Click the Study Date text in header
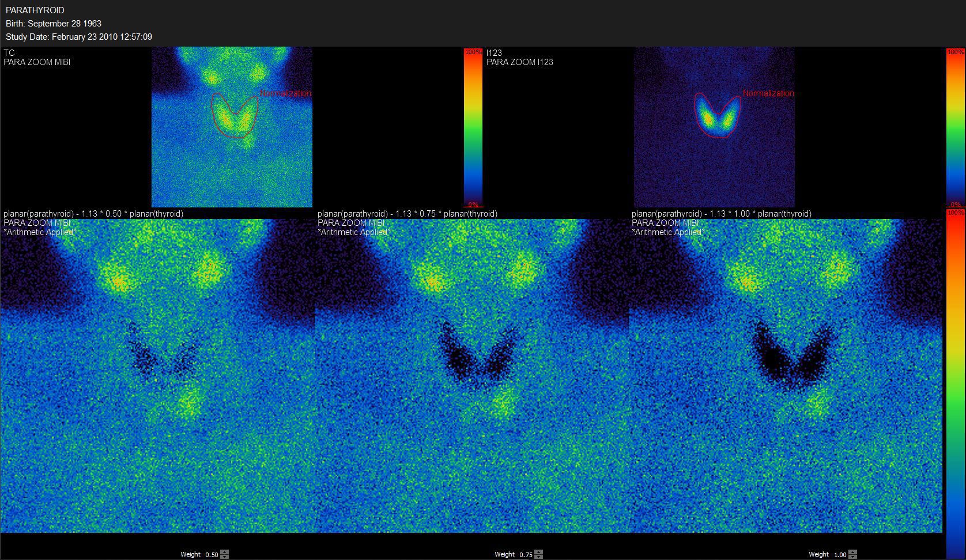Viewport: 966px width, 560px height. 79,37
